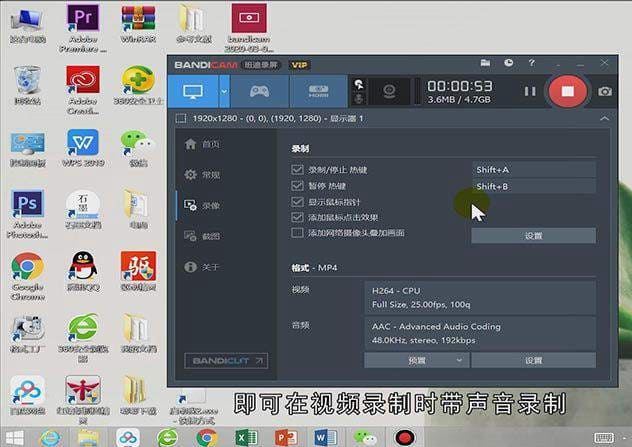Viewport: 632px width, 447px height.
Task: Uncheck 显示鼠标指针 option
Action: tap(297, 202)
